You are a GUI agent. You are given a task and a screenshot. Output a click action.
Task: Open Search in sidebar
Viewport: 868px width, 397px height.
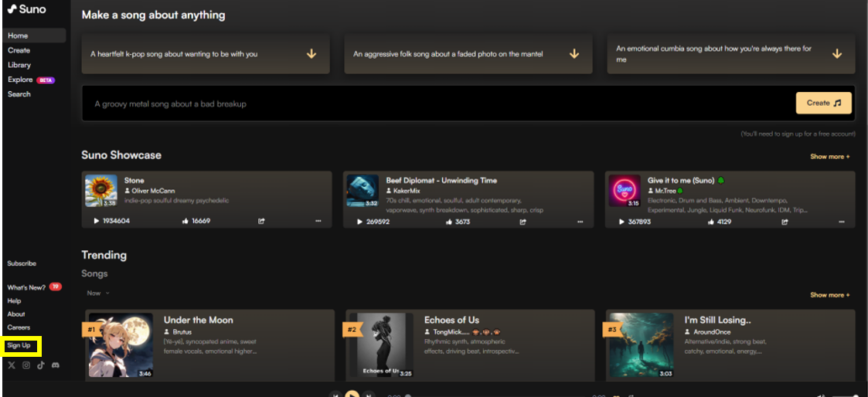click(x=19, y=94)
